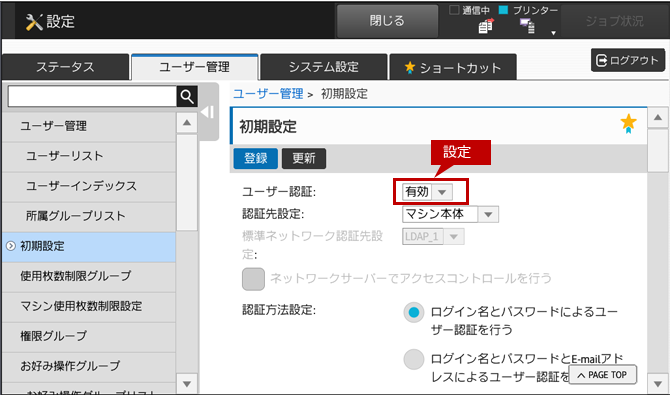Open ユーザー管理 in the sidebar
This screenshot has width=670, height=396.
point(89,126)
